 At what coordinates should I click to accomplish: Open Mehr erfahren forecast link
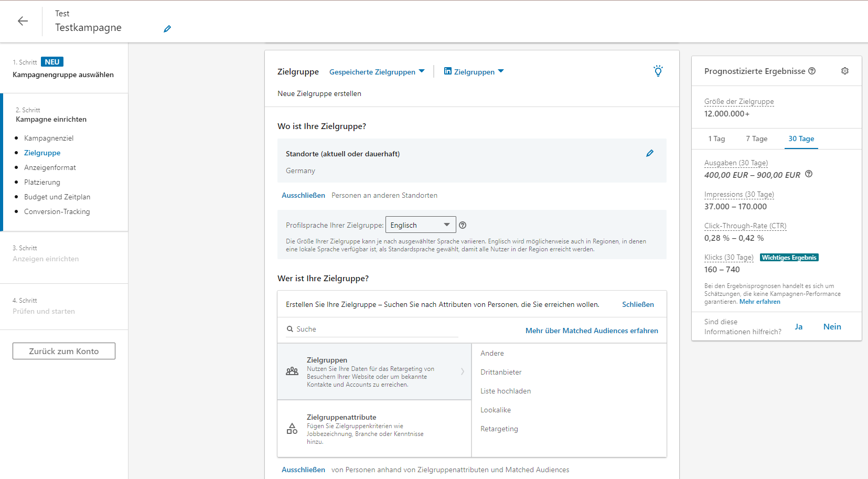[760, 302]
